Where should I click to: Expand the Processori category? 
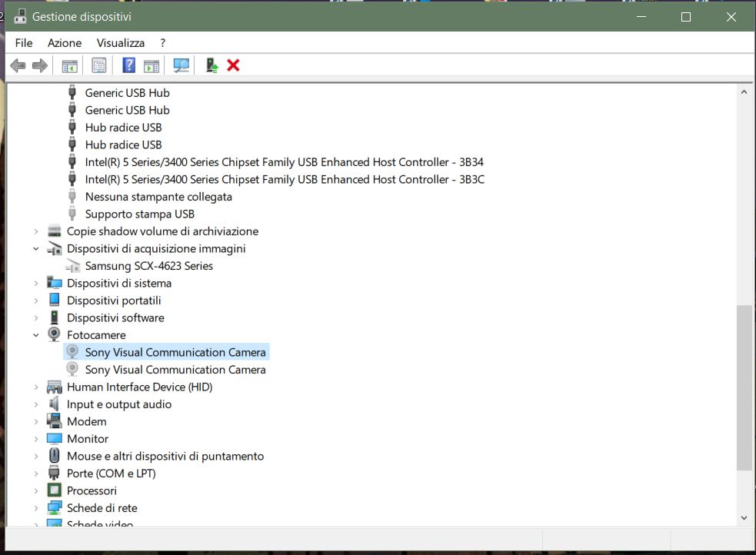tap(36, 490)
